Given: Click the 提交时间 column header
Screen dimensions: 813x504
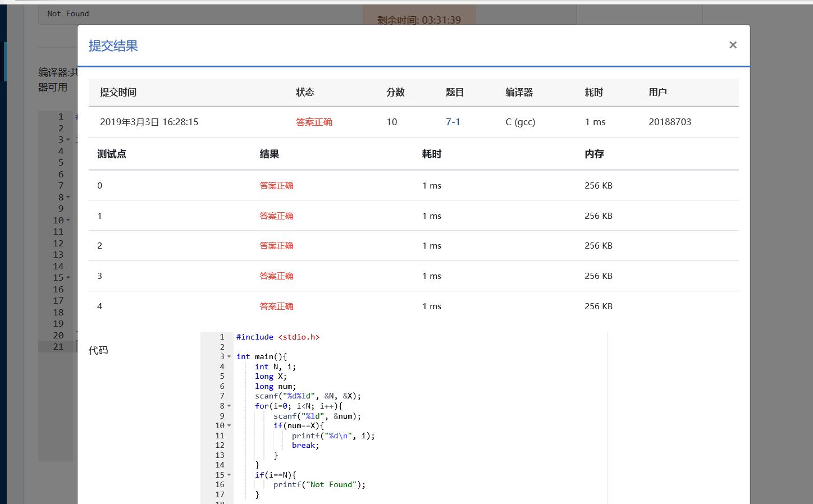Looking at the screenshot, I should tap(118, 92).
